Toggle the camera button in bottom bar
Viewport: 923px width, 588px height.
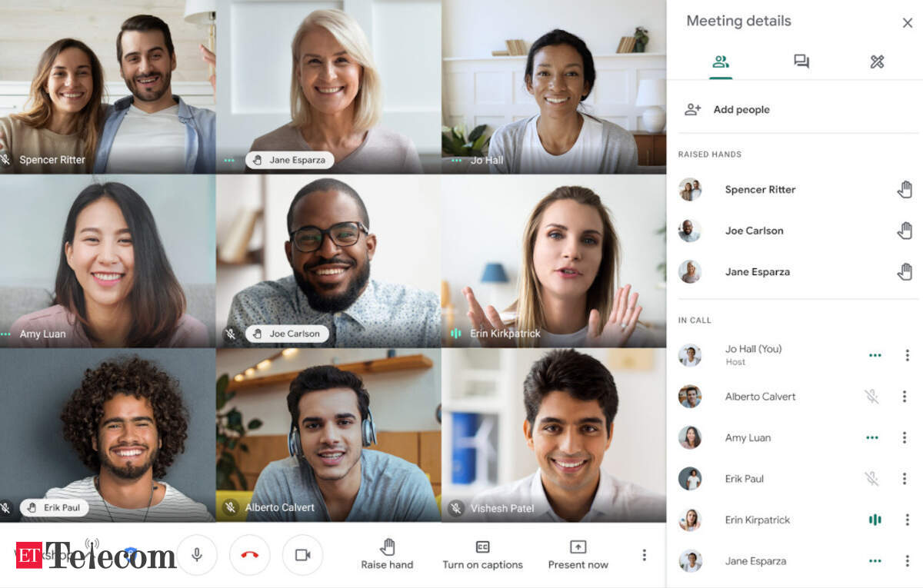(302, 555)
